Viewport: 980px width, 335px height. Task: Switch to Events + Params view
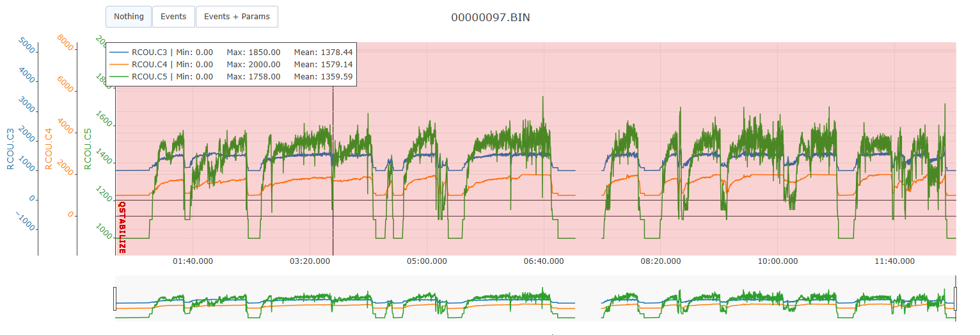[x=237, y=17]
